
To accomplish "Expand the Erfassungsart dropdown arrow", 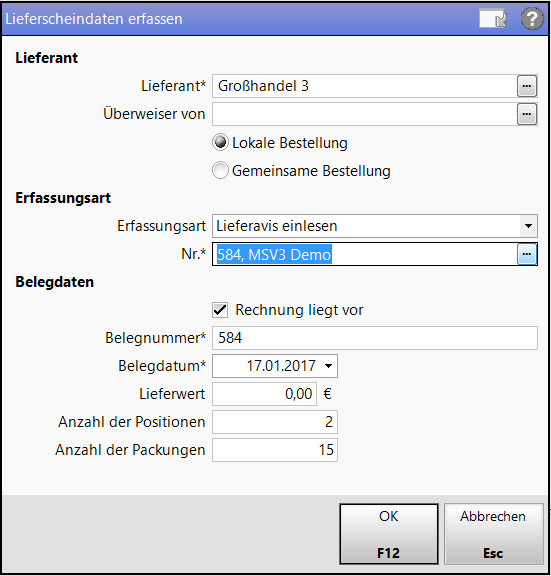I will (528, 226).
